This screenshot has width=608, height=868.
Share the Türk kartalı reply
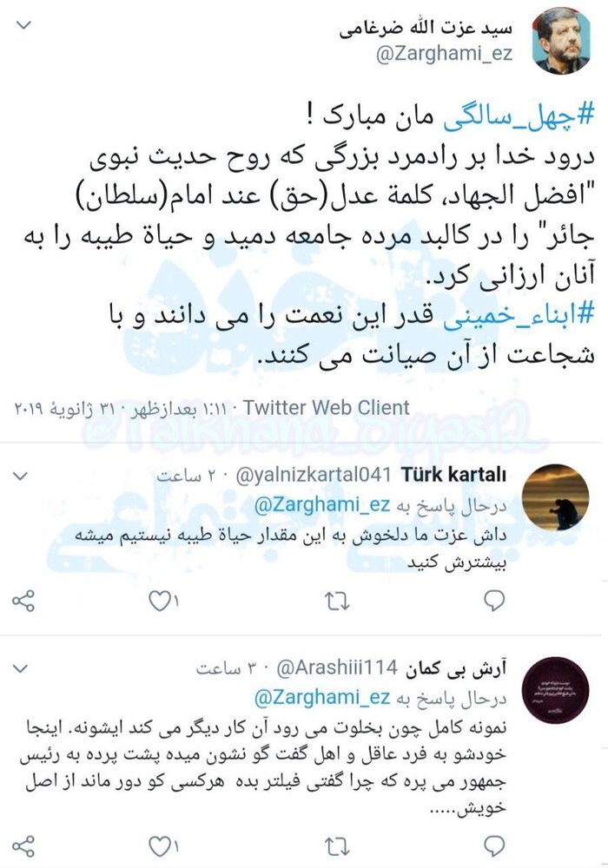23,602
